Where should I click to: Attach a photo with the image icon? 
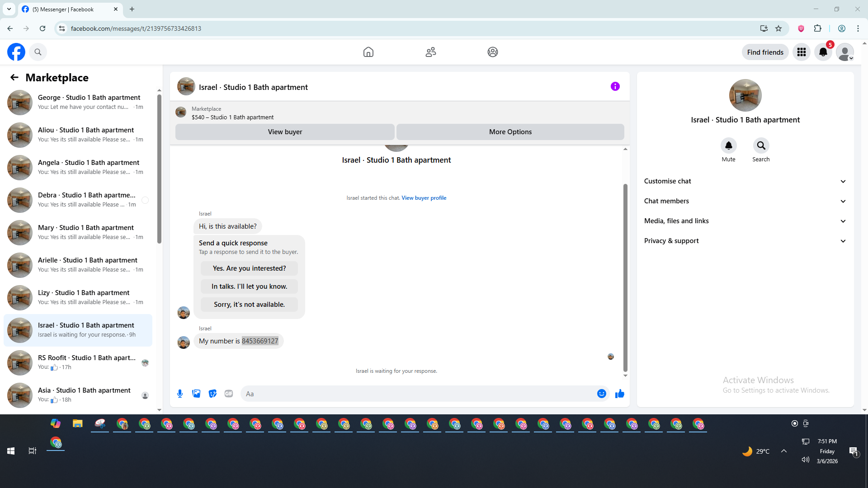pyautogui.click(x=196, y=394)
